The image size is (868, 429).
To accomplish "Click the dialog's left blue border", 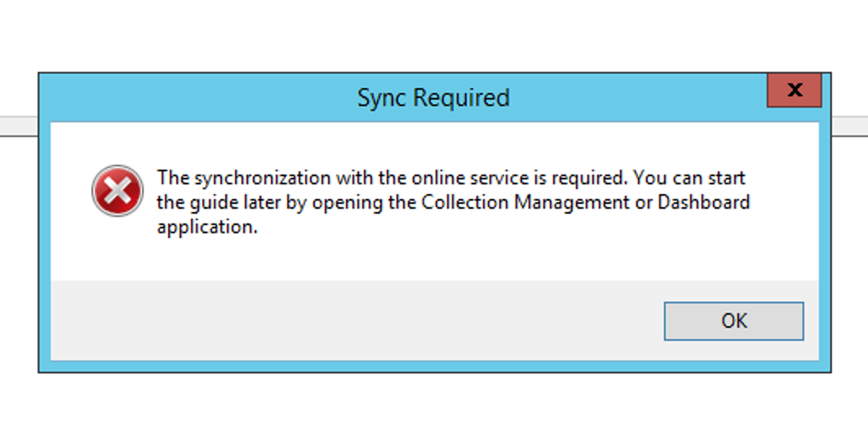I will click(x=45, y=245).
